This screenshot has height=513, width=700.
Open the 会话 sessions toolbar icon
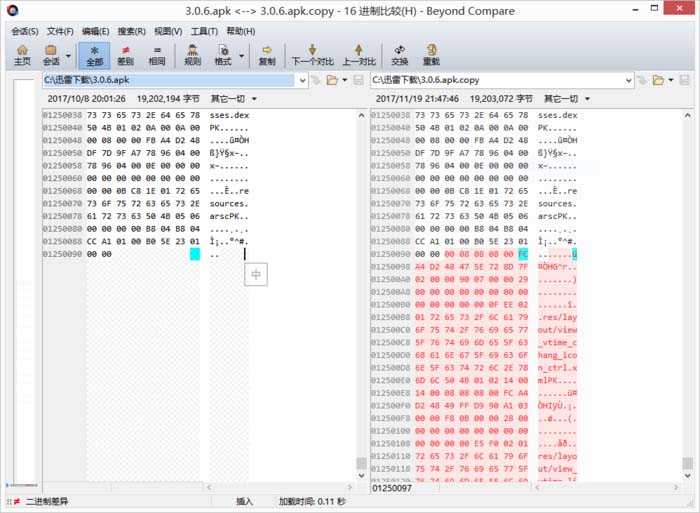(x=51, y=55)
